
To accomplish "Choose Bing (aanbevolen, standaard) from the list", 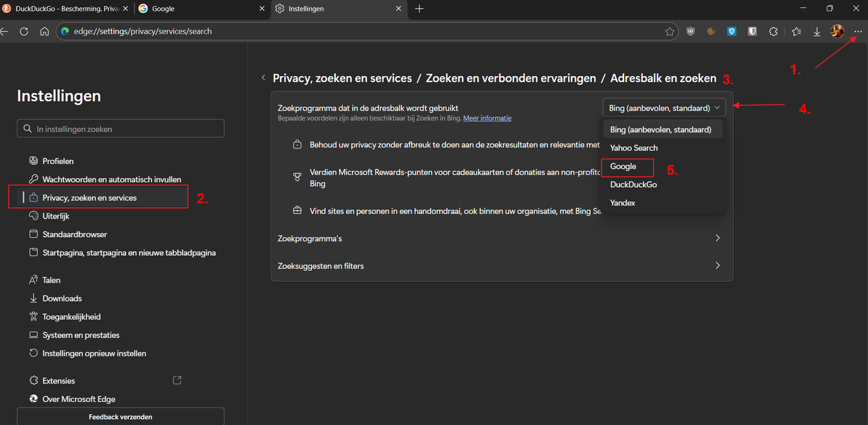I will 663,129.
